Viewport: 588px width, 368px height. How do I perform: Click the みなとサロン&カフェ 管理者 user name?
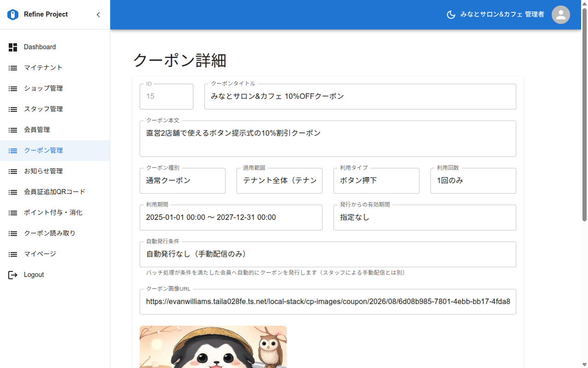point(502,15)
